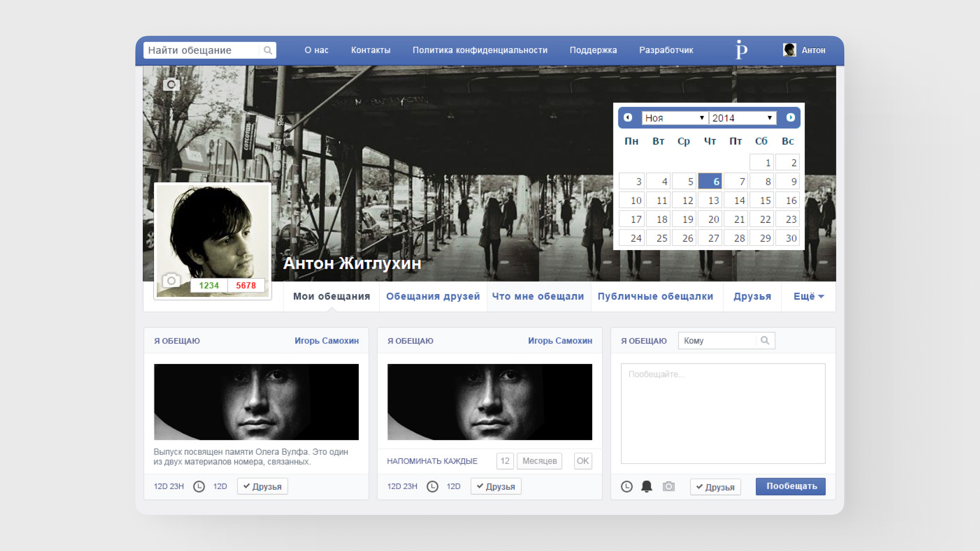Image resolution: width=980 pixels, height=551 pixels.
Task: Open Игорь Самохин link in second card
Action: [x=560, y=341]
